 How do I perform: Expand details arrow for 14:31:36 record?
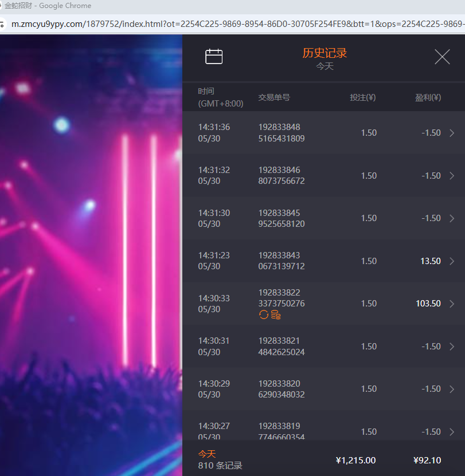pos(452,133)
